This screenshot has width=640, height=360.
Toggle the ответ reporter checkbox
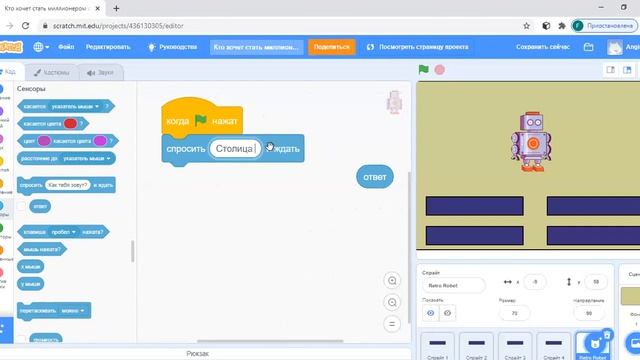(22, 207)
